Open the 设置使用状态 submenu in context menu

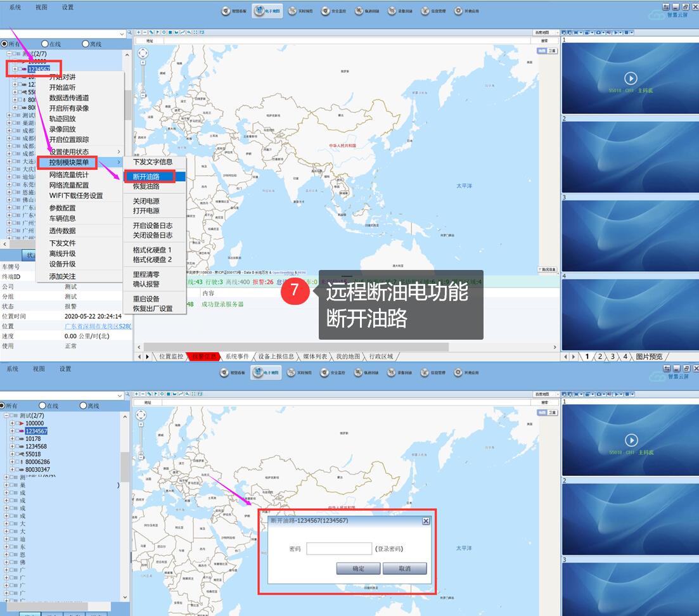(x=69, y=152)
